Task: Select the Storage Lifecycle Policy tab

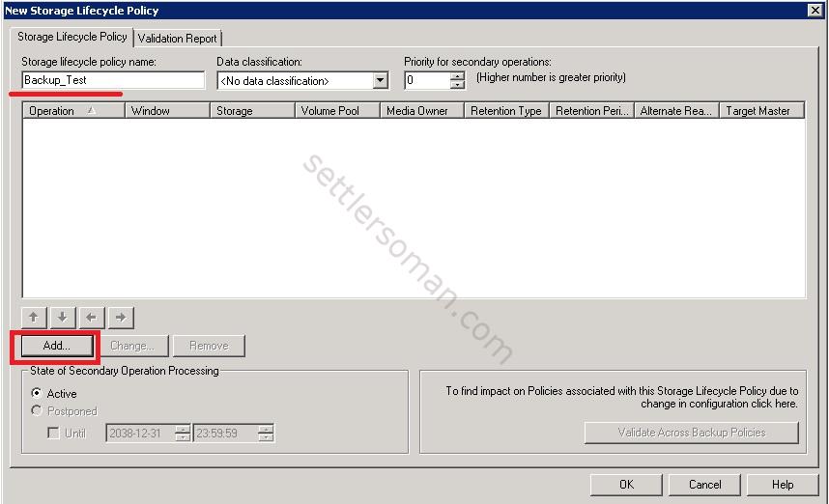Action: pos(71,37)
